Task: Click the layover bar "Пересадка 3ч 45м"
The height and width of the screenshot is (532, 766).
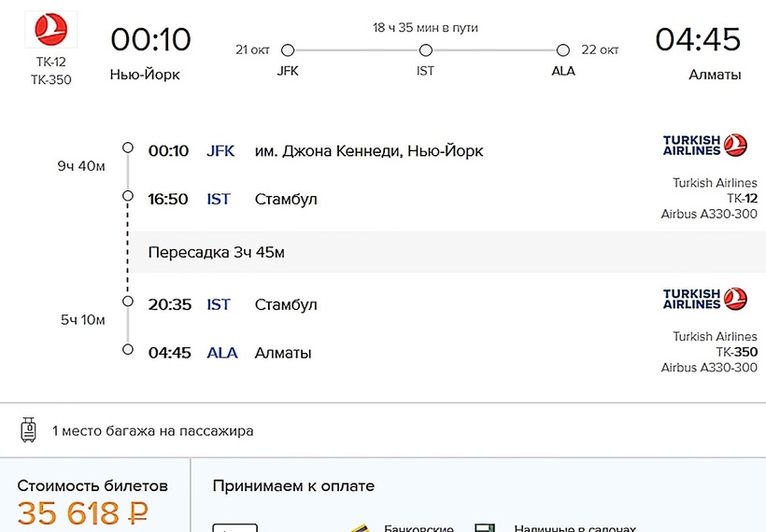Action: 217,252
